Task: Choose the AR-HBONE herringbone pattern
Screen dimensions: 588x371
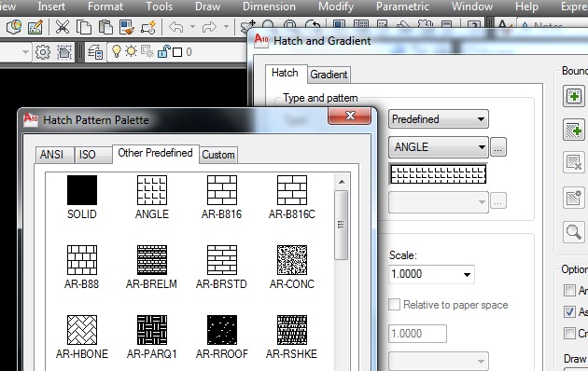Action: 82,330
